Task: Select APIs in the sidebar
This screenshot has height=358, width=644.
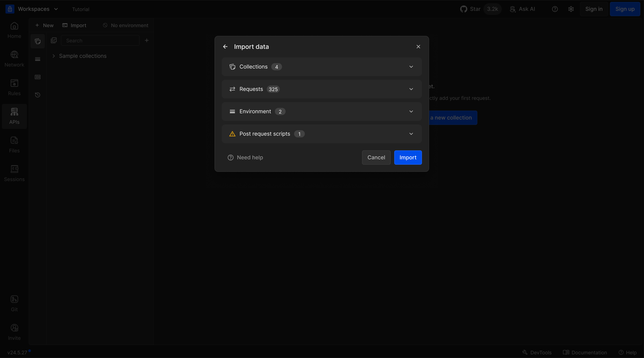Action: [x=14, y=116]
